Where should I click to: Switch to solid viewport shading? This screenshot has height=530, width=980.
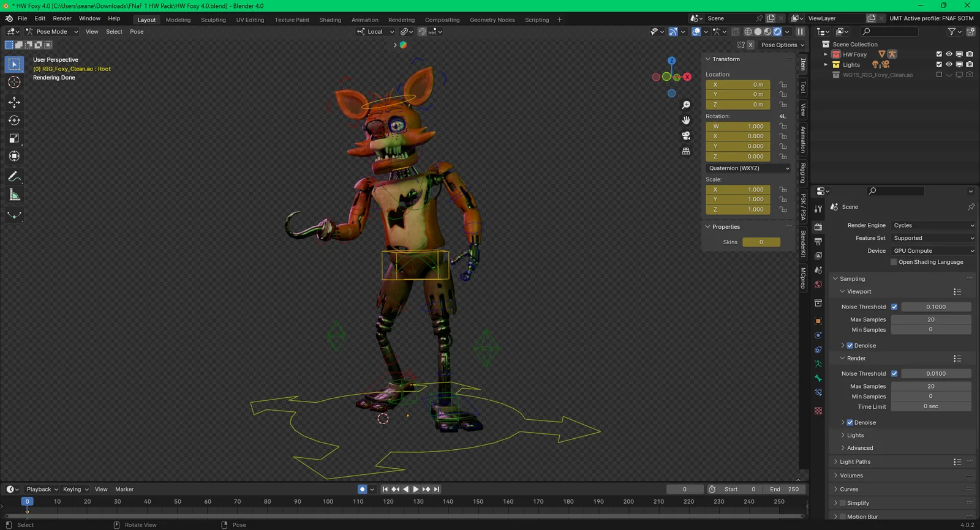tap(758, 32)
